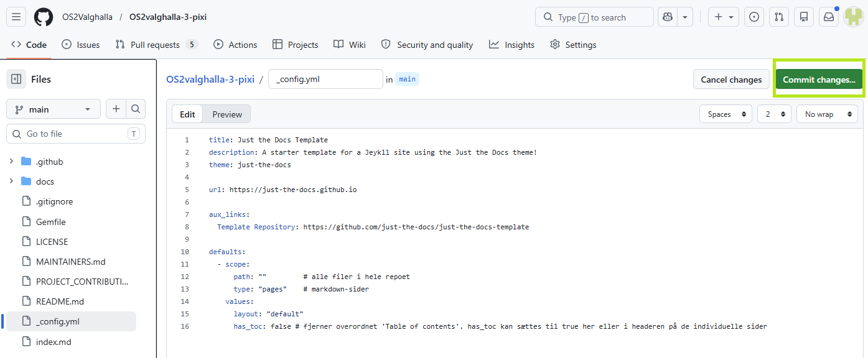The image size is (868, 358).
Task: Open Security and quality tab
Action: (x=427, y=45)
